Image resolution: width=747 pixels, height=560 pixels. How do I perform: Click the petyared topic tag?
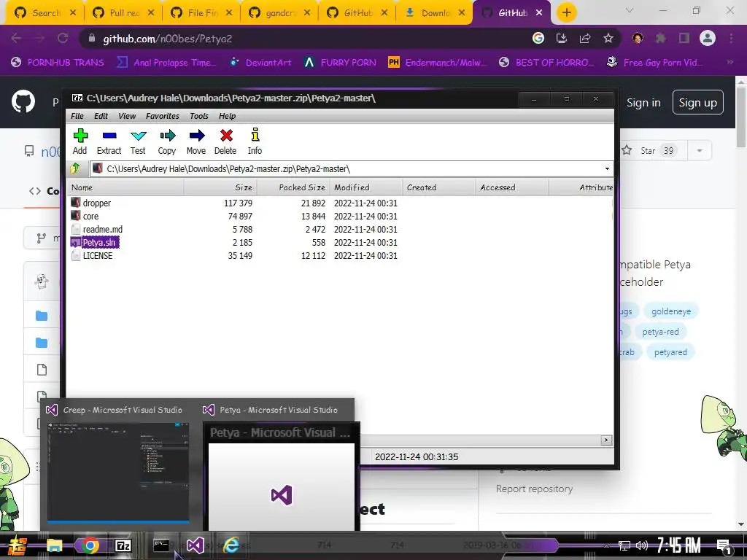670,352
